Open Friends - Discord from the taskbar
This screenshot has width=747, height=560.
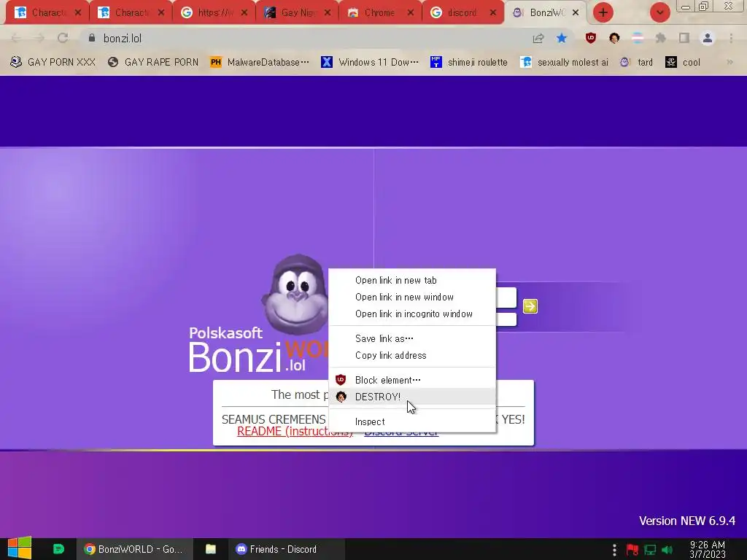287,549
